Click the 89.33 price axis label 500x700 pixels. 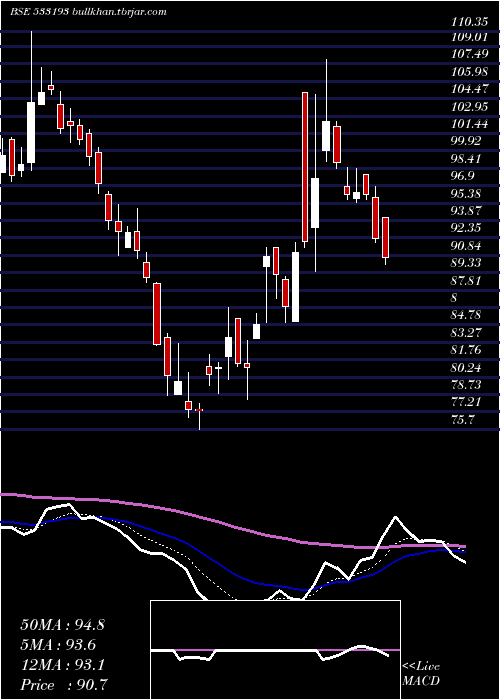click(466, 263)
